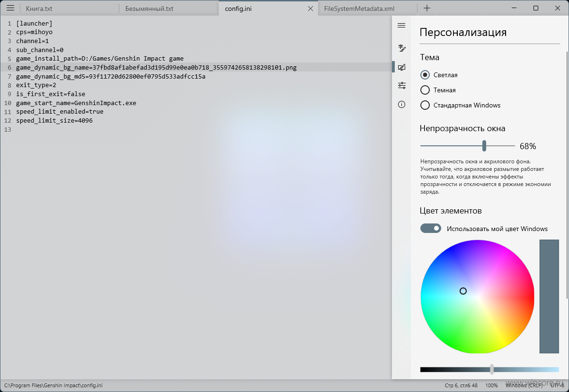Click the 68% opacity value

click(x=528, y=146)
